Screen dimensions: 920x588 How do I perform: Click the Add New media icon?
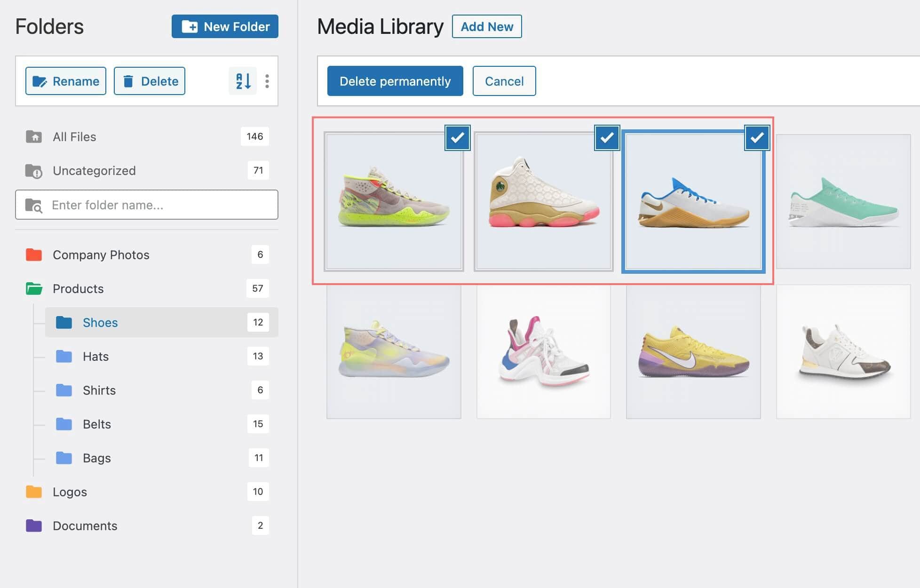pos(487,26)
